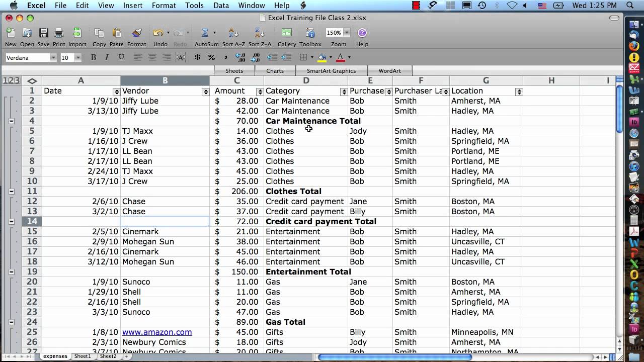Collapse the Entertainment Total outline group
Screen dimensions: 644x362
point(12,272)
